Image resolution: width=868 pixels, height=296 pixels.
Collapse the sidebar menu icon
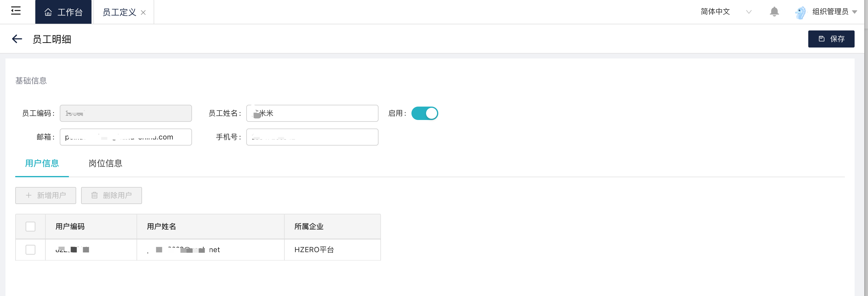click(16, 11)
